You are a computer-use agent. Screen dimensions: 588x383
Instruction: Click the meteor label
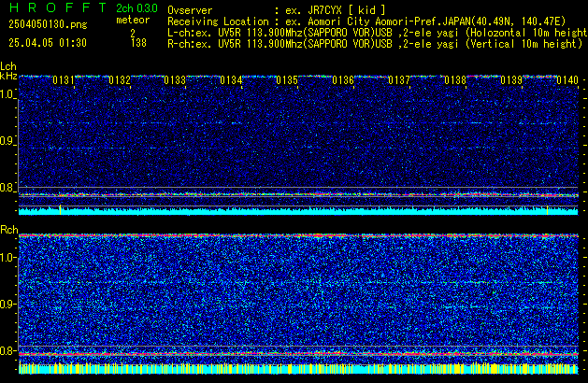pyautogui.click(x=133, y=20)
